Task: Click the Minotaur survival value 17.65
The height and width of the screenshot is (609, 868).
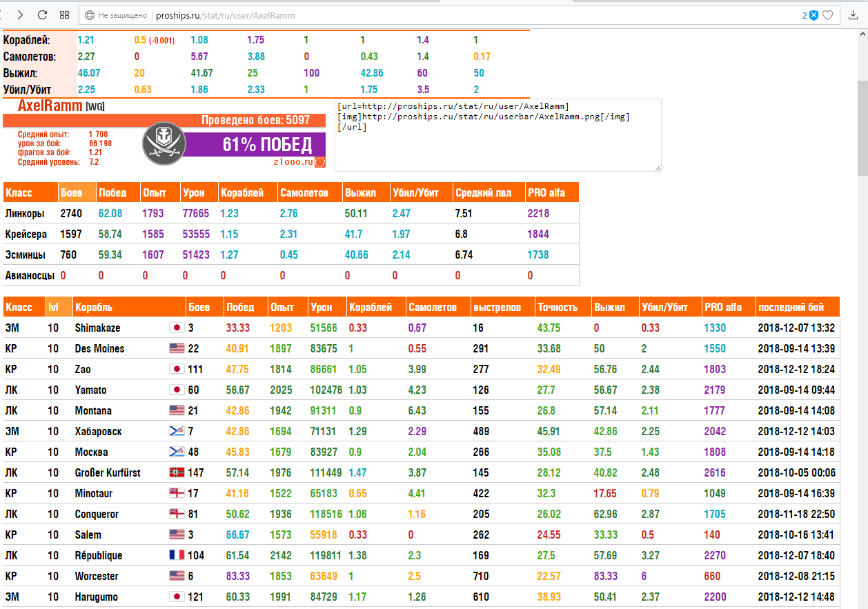Action: (605, 493)
